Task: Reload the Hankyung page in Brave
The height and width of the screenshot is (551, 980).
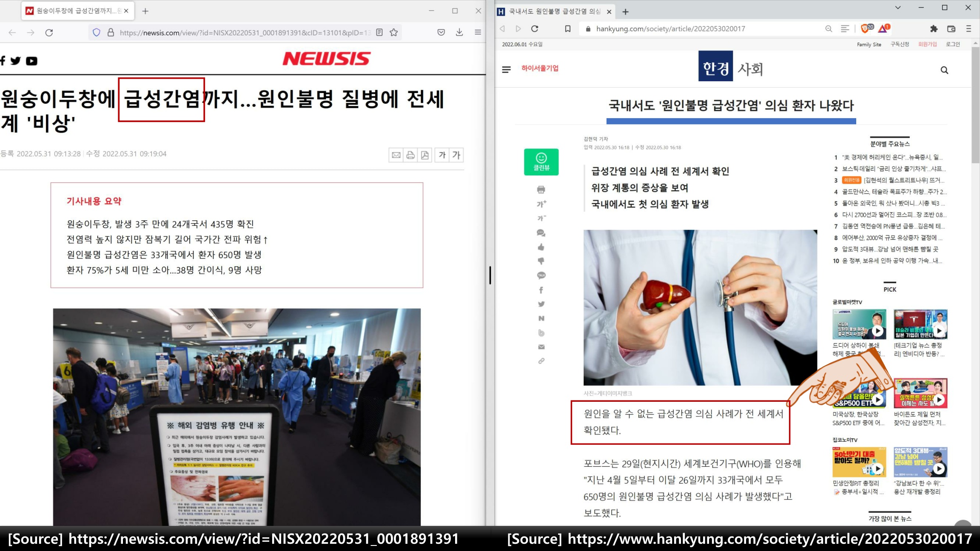Action: tap(535, 28)
